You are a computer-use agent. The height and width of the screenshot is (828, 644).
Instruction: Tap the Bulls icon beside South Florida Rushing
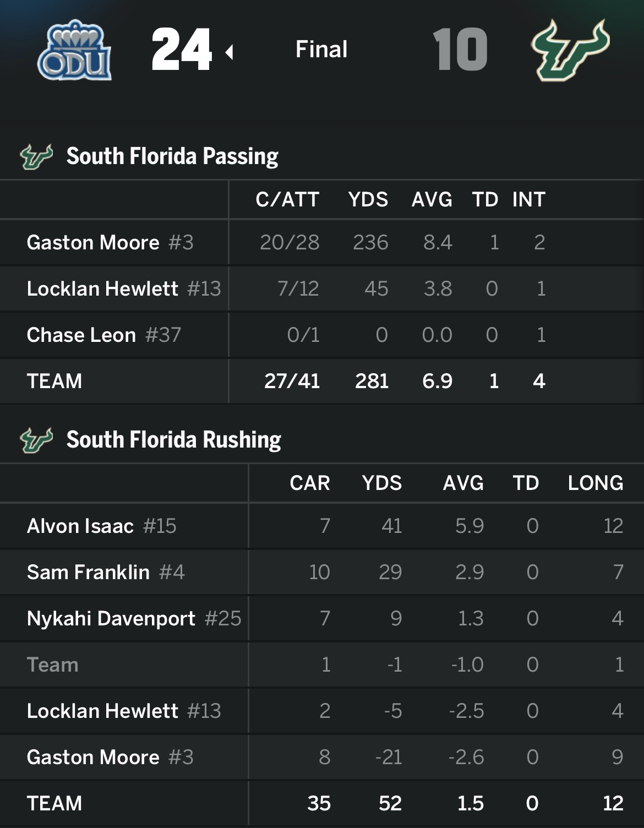click(36, 440)
